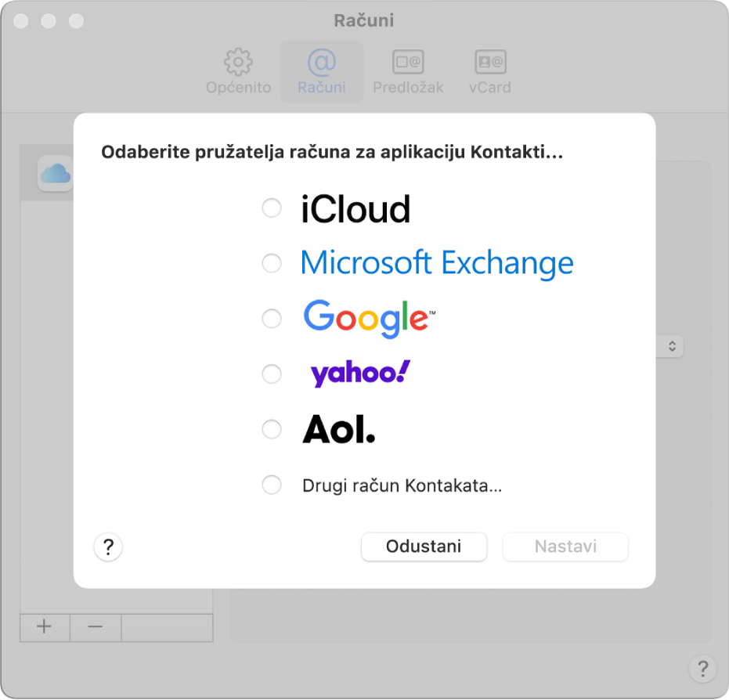Pick the Yahoo account radio button
729x700 pixels.
(272, 373)
